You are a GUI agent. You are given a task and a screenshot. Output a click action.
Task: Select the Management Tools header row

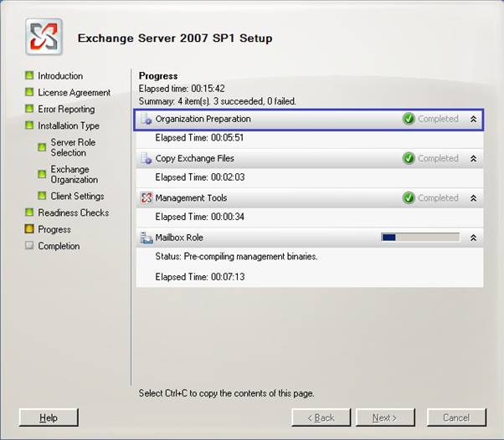coord(310,198)
